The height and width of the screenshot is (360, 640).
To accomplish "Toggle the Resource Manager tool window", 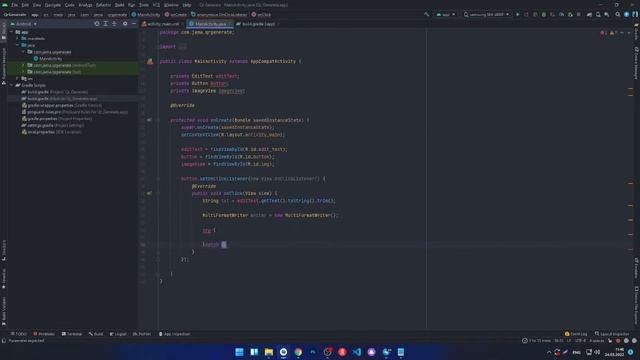I will [4, 66].
